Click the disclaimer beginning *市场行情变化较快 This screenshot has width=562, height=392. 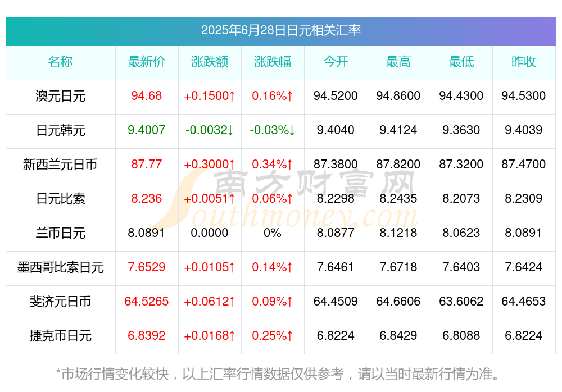pyautogui.click(x=278, y=375)
